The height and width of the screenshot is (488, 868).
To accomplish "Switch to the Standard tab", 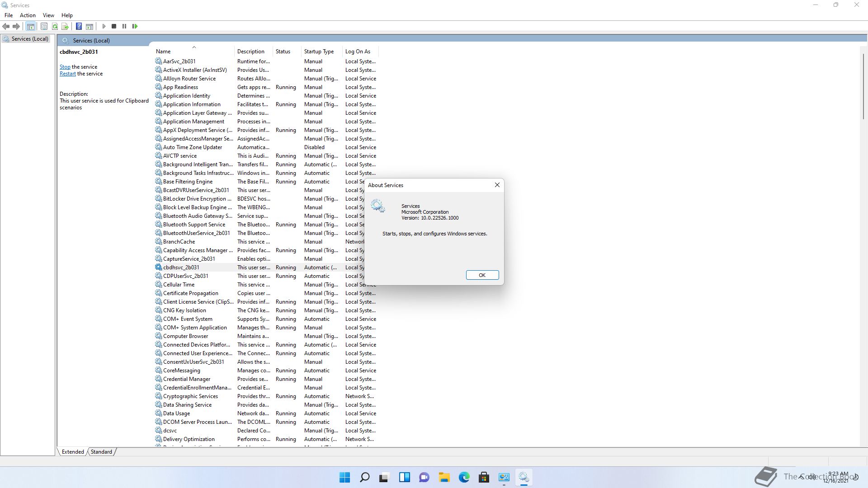I will pyautogui.click(x=101, y=451).
